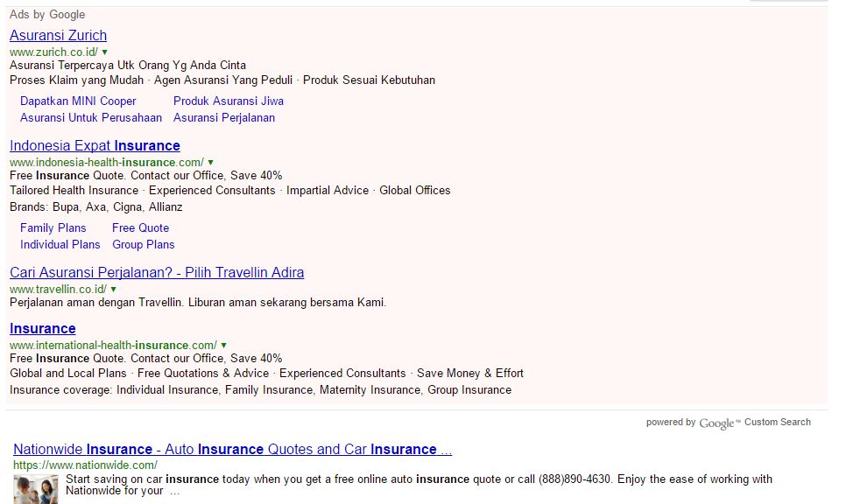
Task: Expand dropdown arrow beside www.zurich.co.id
Action: pyautogui.click(x=105, y=52)
